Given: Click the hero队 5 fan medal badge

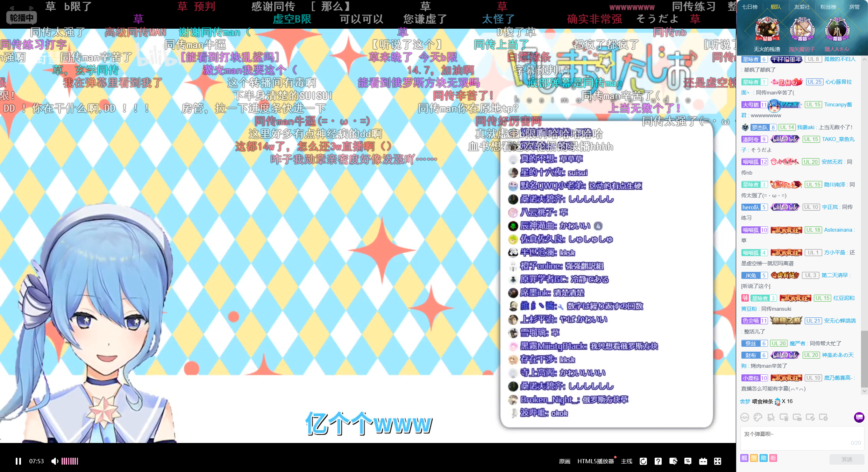Looking at the screenshot, I should click(754, 207).
